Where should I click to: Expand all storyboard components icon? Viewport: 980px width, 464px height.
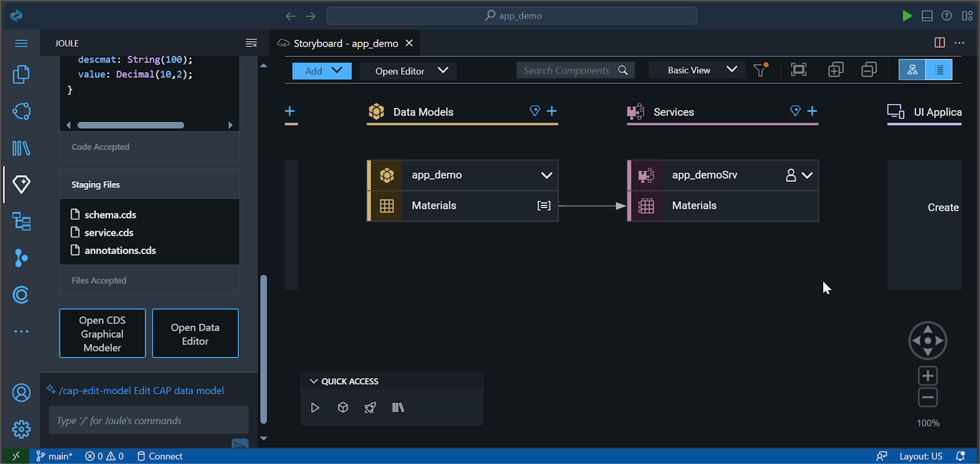835,70
